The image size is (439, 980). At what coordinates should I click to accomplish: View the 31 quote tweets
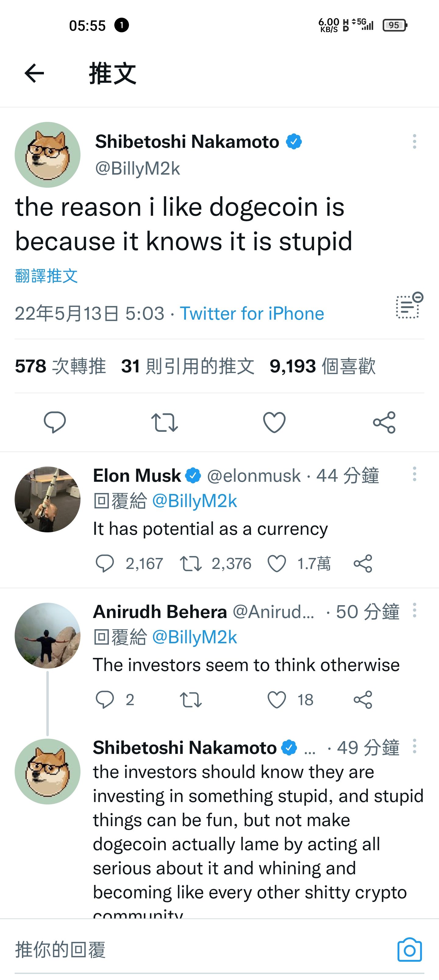click(x=187, y=366)
